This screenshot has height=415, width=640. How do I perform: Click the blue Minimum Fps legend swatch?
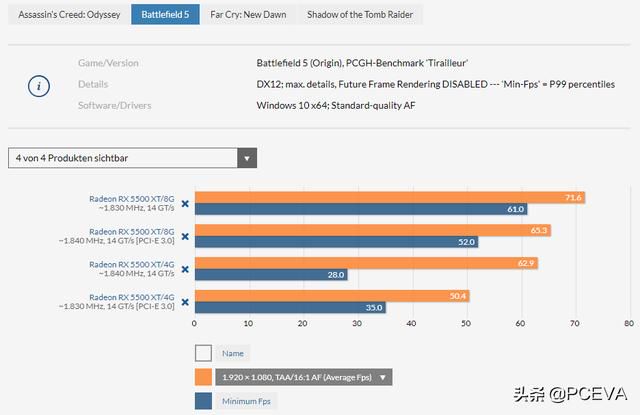click(203, 401)
